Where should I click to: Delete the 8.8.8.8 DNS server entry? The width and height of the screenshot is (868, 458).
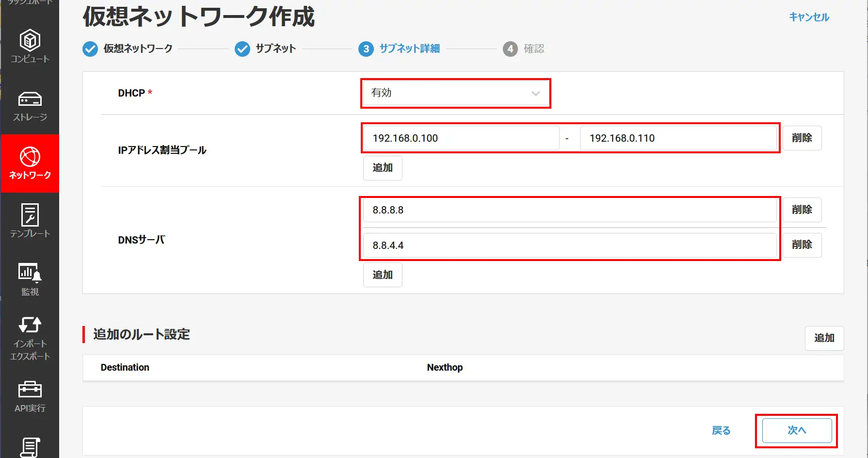(802, 210)
